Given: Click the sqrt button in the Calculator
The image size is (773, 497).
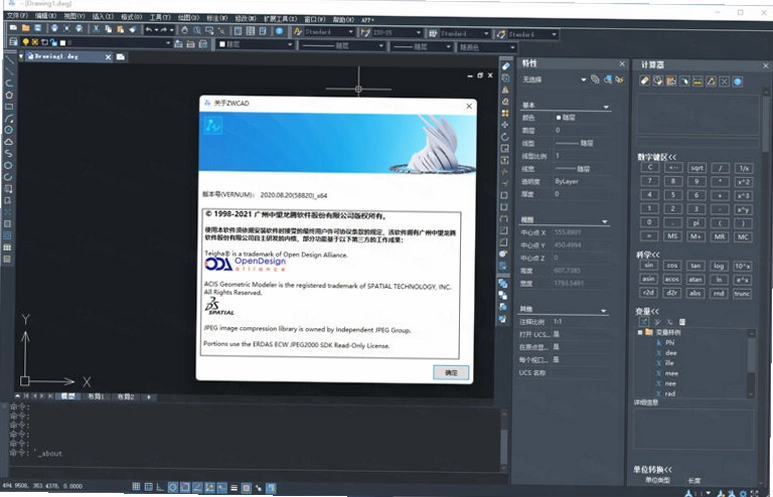Looking at the screenshot, I should (697, 168).
